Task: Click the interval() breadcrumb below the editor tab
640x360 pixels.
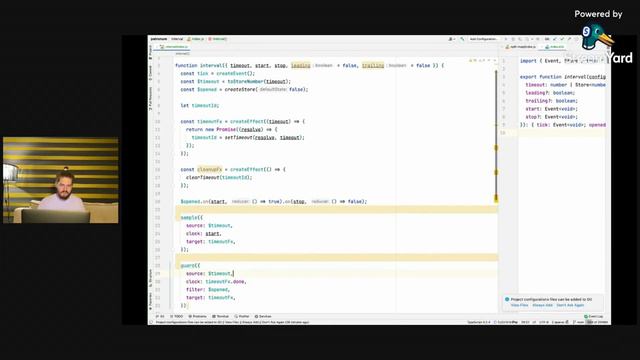Action: pyautogui.click(x=182, y=53)
